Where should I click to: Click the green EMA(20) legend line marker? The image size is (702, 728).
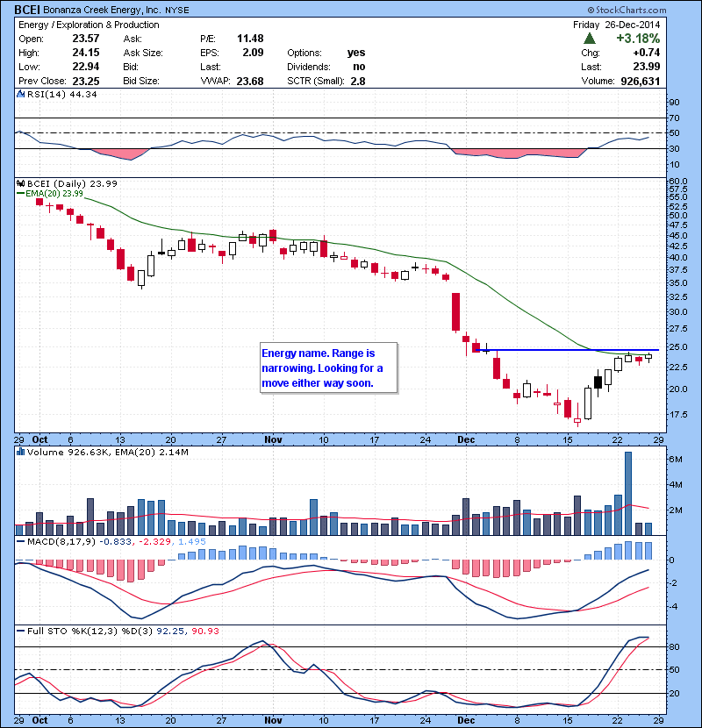coord(20,194)
